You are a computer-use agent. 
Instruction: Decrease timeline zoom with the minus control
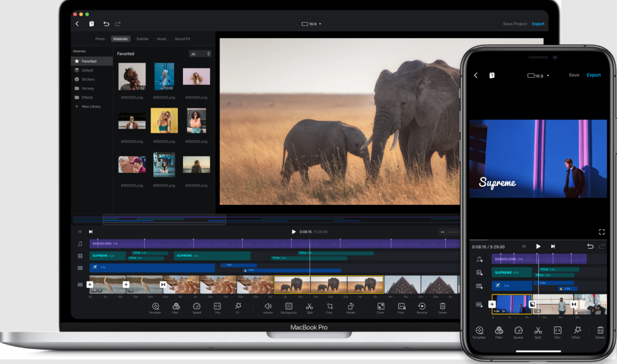point(443,232)
